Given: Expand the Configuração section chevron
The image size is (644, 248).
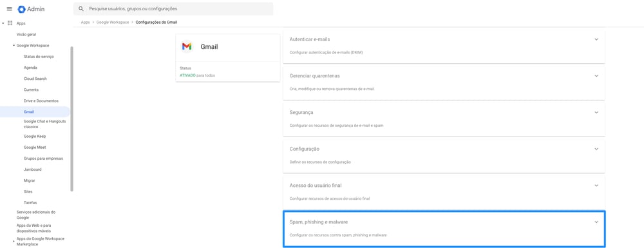Looking at the screenshot, I should 596,149.
